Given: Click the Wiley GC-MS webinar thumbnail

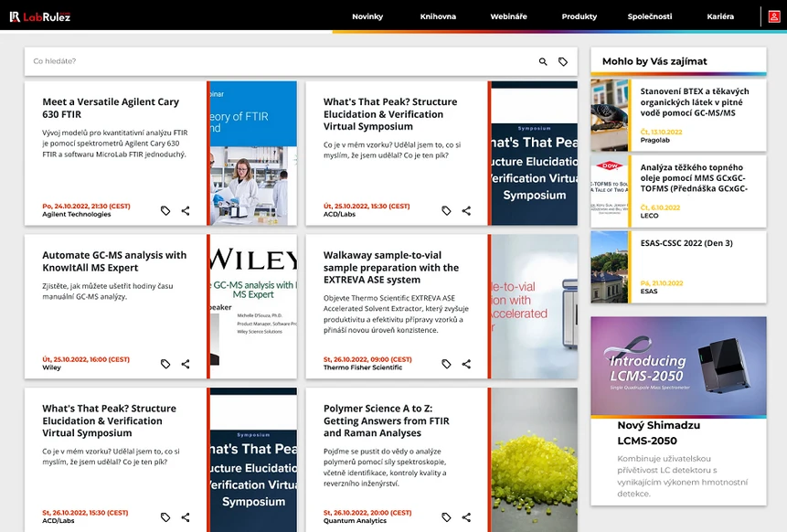Looking at the screenshot, I should pos(253,306).
